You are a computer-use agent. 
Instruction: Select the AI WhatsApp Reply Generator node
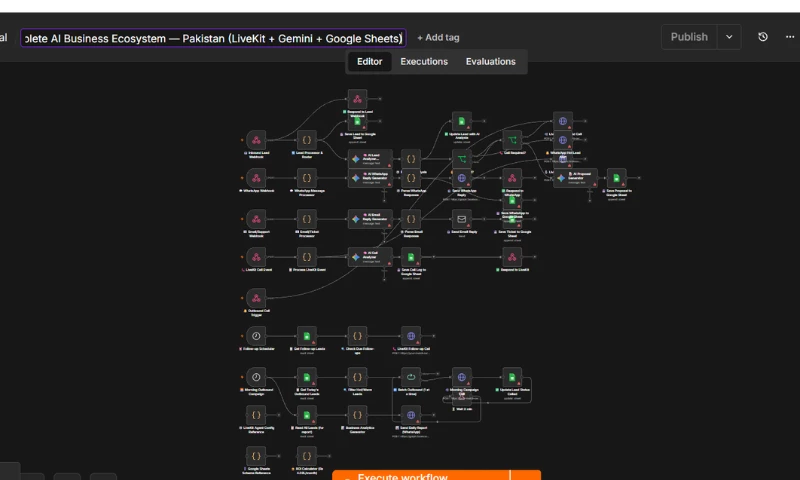pos(370,178)
